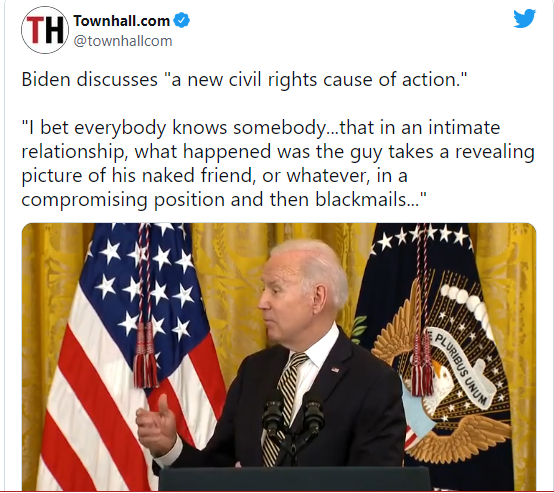Click the line "Biden discusses a new civil rights"
554x493 pixels.
pyautogui.click(x=244, y=79)
